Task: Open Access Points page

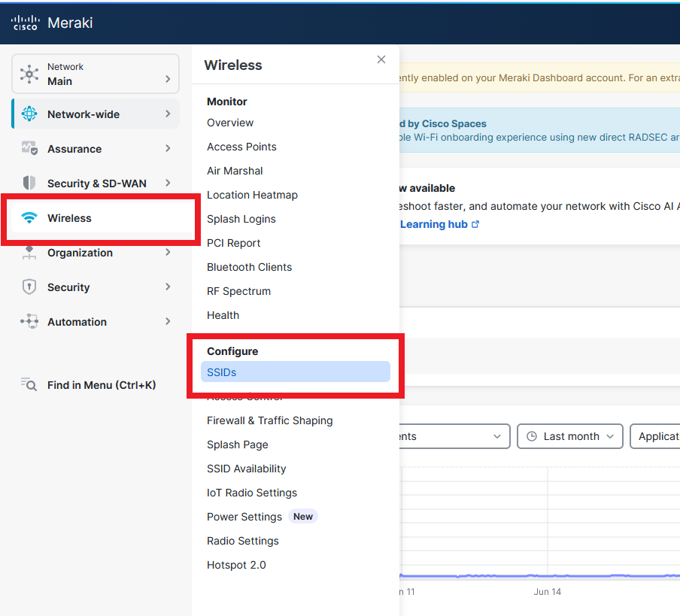Action: [241, 147]
